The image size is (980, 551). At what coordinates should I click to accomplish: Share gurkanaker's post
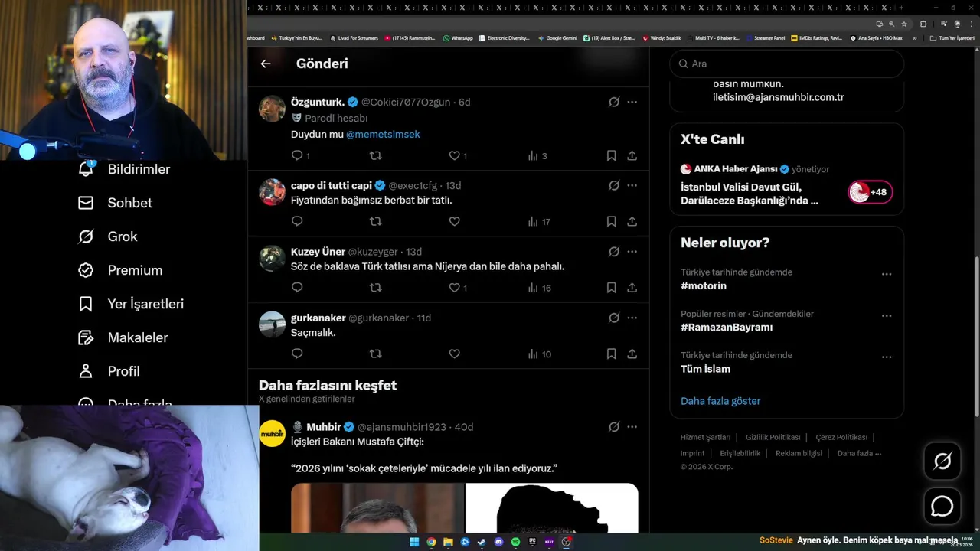632,354
